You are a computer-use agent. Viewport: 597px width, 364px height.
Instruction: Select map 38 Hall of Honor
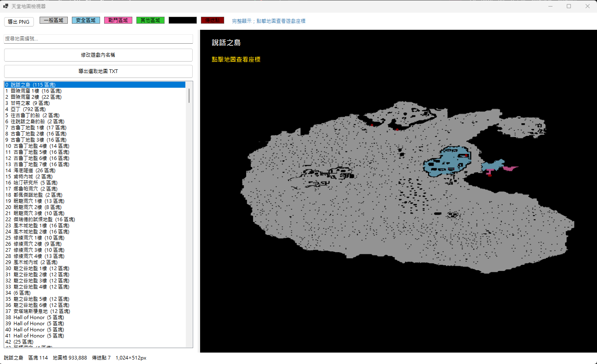pos(95,317)
